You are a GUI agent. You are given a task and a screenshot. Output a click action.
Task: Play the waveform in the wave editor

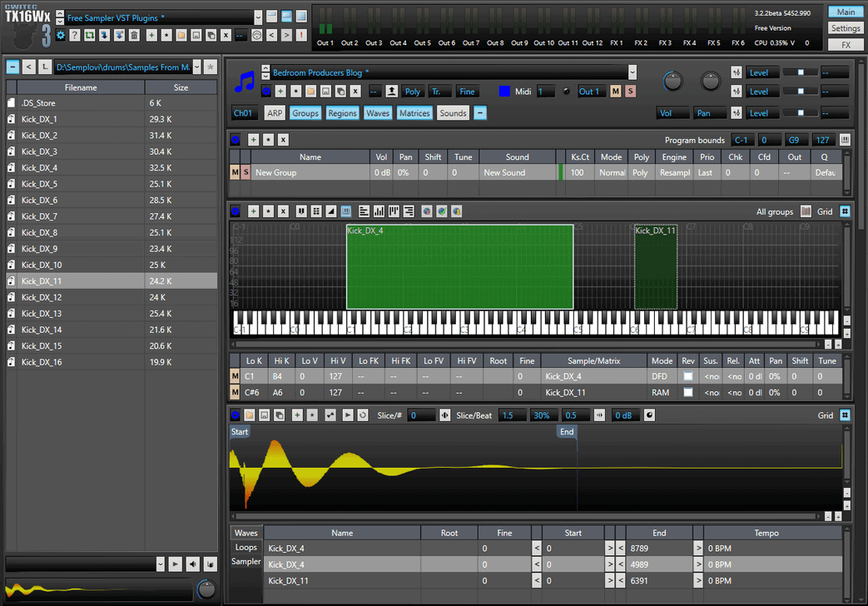pyautogui.click(x=347, y=415)
